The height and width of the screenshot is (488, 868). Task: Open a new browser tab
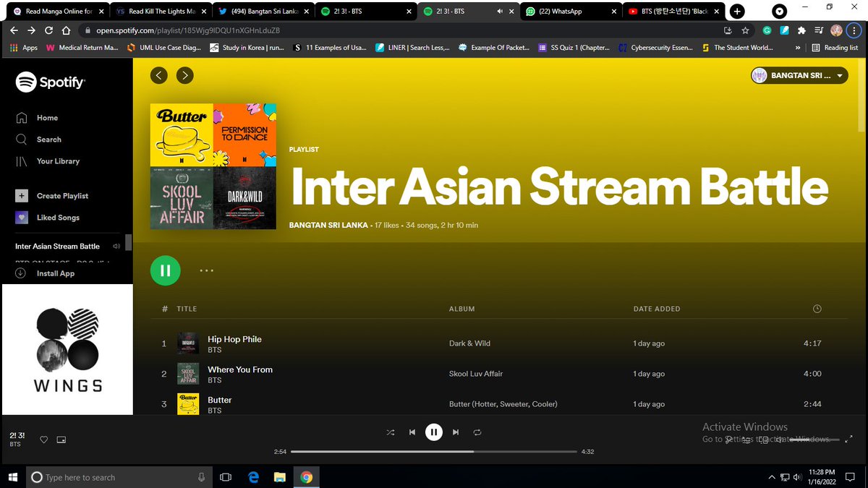tap(737, 11)
